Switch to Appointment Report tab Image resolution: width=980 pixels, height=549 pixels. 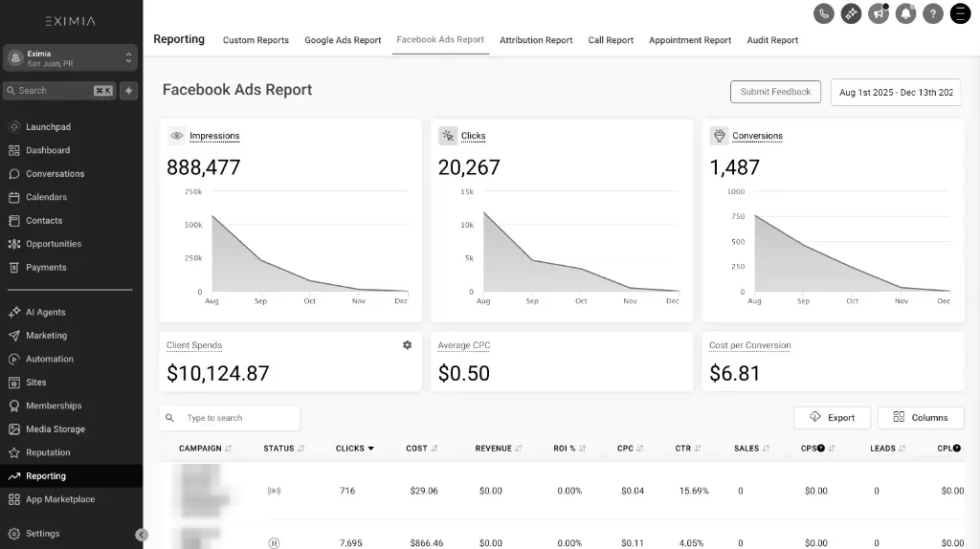pos(690,40)
